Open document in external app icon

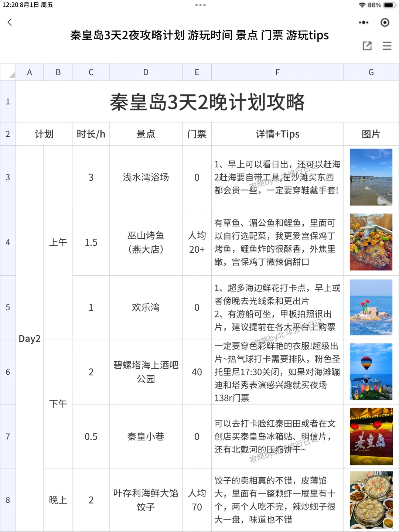click(367, 46)
